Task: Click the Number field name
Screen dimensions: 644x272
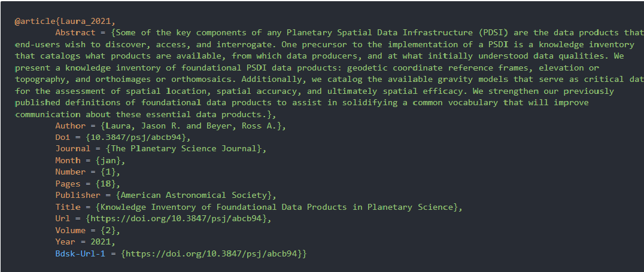Action: click(x=71, y=172)
